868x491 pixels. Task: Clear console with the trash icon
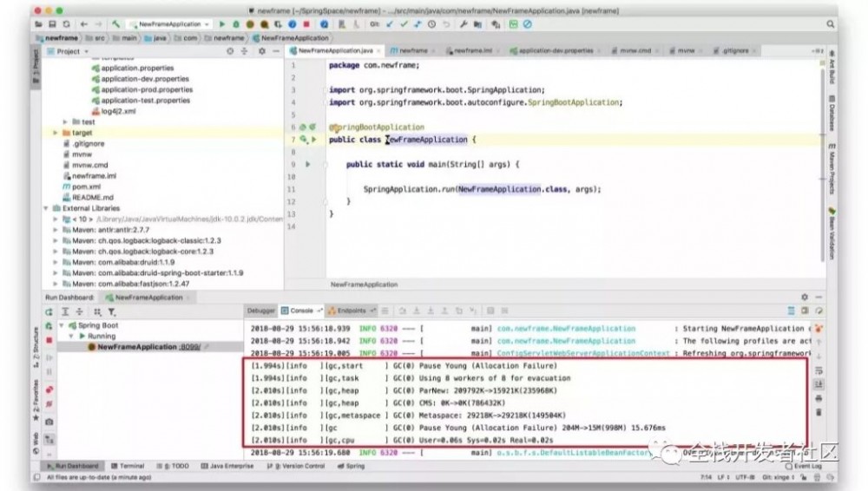(x=819, y=412)
